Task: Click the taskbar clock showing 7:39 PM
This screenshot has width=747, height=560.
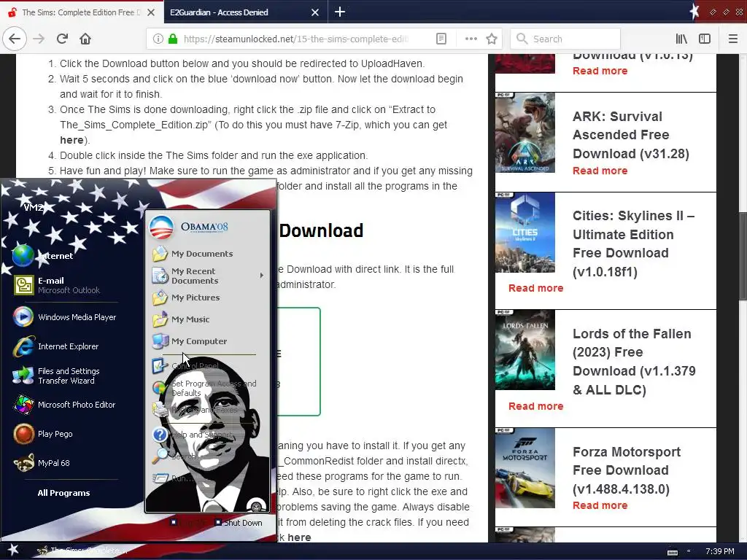Action: coord(719,551)
